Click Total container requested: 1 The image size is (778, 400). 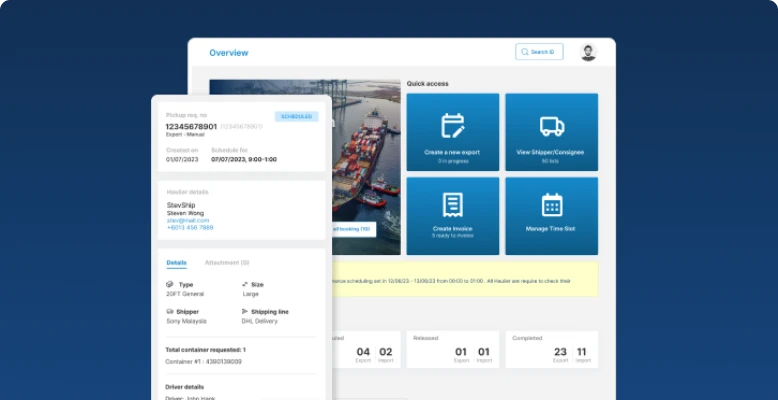pos(205,350)
